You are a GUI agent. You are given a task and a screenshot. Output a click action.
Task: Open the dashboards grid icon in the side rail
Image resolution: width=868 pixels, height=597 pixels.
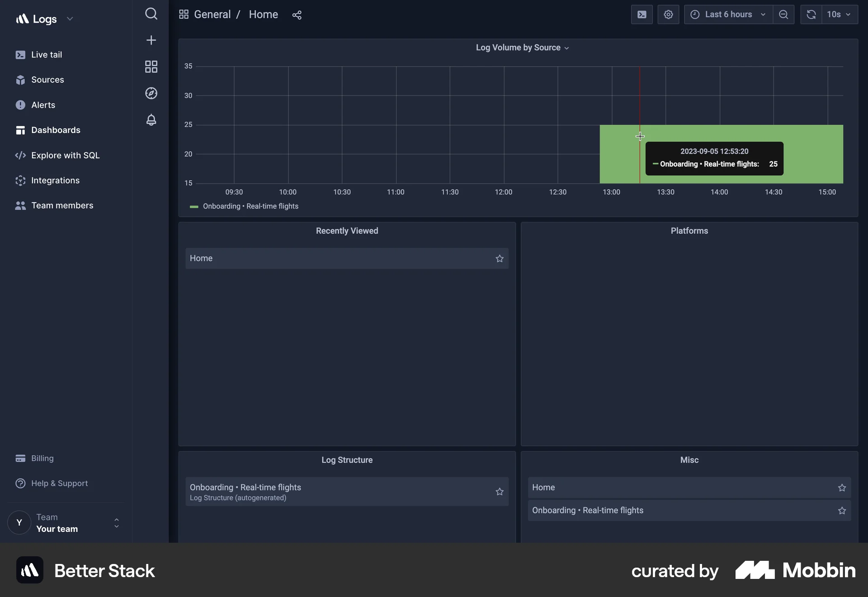[x=151, y=66]
